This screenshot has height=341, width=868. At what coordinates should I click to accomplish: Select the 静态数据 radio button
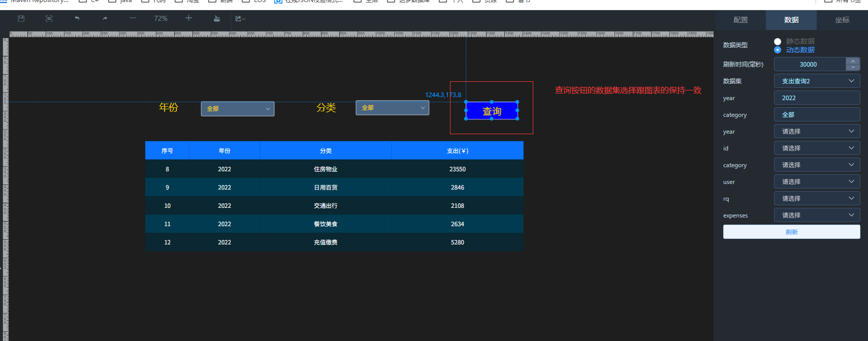click(x=778, y=41)
